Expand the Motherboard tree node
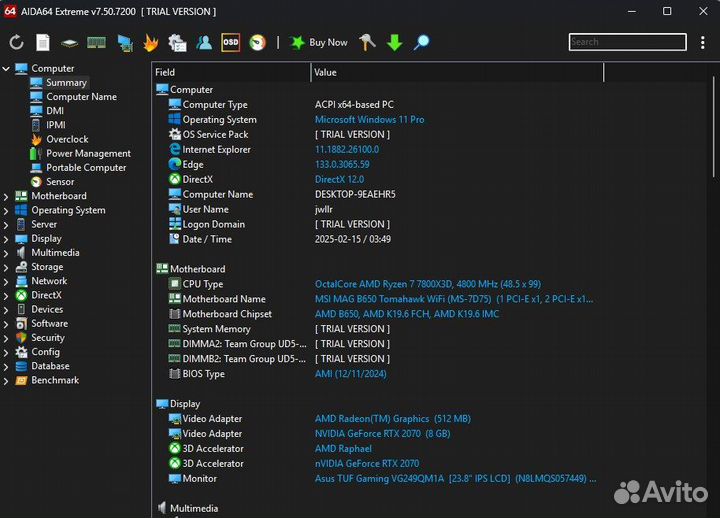This screenshot has height=518, width=720. pos(6,196)
